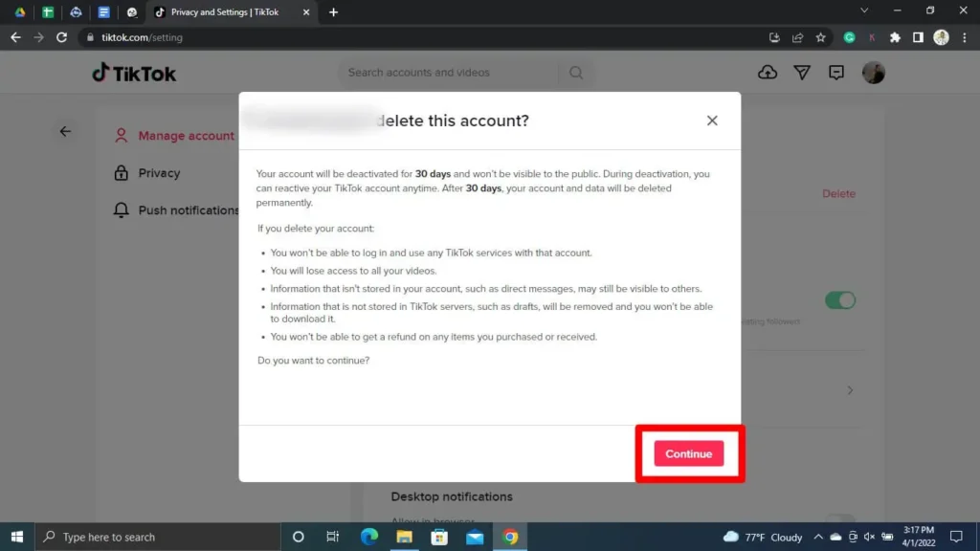
Task: Click the muted volume icon in tray
Action: click(869, 537)
